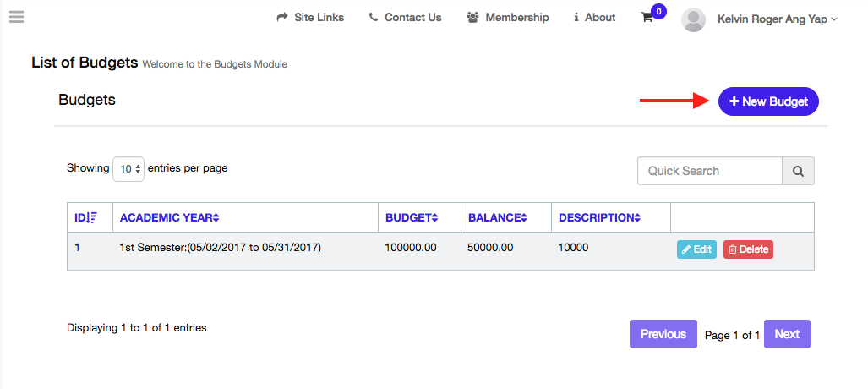Screen dimensions: 868x389
Task: Go to the About page
Action: [594, 18]
